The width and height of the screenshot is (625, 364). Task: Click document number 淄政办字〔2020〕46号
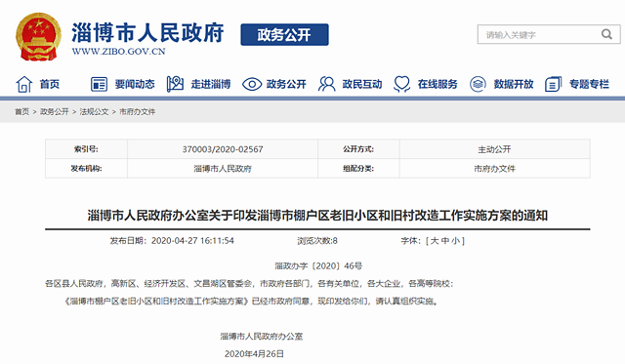tap(318, 265)
